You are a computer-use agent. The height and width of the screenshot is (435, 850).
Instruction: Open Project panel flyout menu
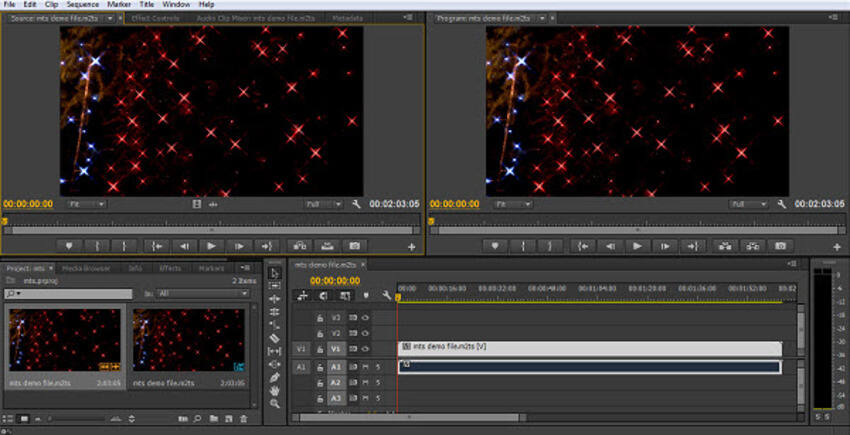click(x=244, y=267)
